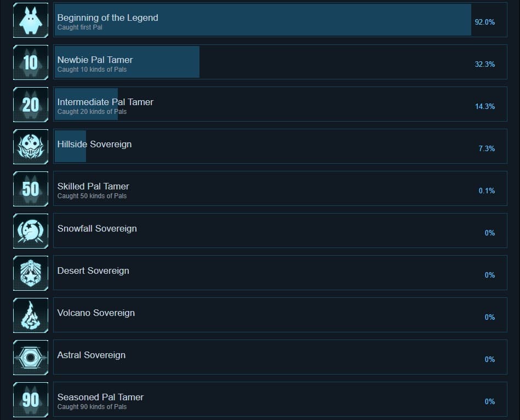Click the Caught 90 kinds of Pals description
This screenshot has height=420, width=520.
coord(92,407)
